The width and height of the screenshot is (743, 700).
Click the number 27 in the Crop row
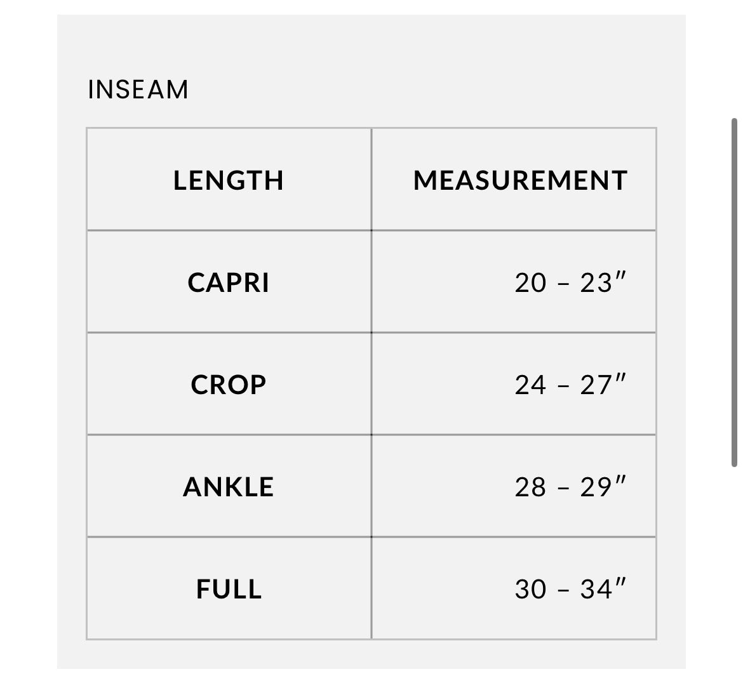[596, 385]
